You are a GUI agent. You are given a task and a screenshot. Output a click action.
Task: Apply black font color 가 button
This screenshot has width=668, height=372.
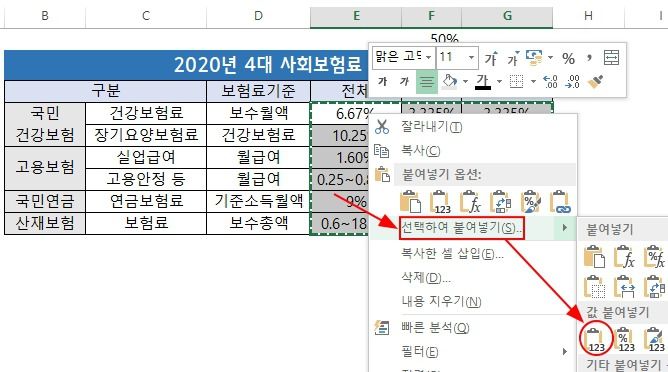coord(483,81)
